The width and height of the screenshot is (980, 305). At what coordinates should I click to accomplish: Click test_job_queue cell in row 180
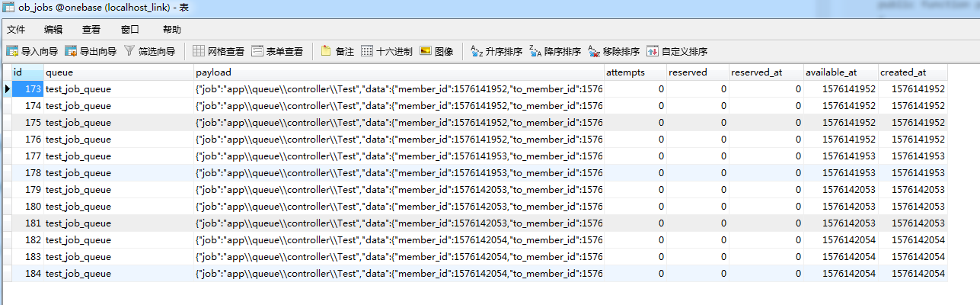[118, 206]
